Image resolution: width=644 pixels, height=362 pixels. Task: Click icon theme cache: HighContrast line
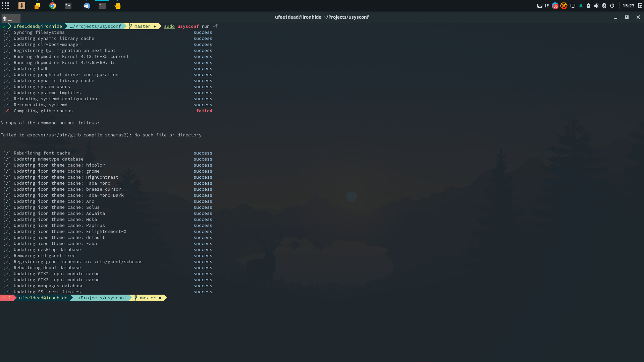coord(66,177)
